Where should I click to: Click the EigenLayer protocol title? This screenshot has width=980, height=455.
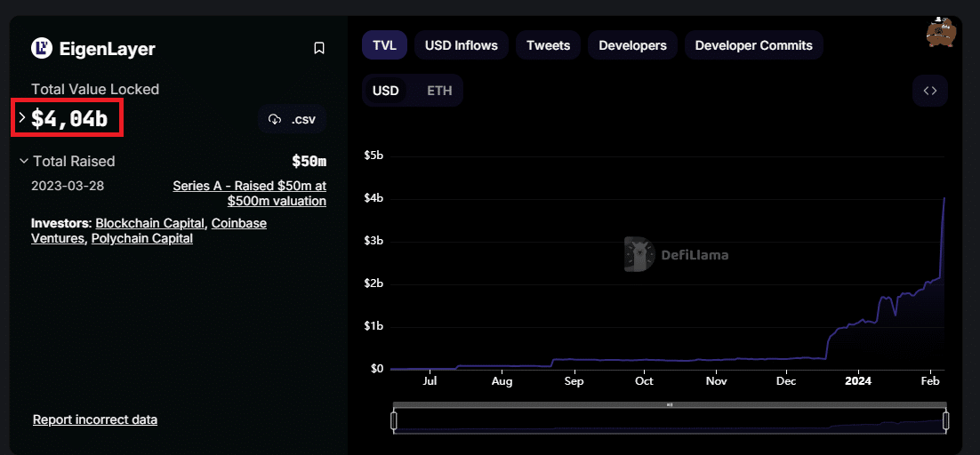click(x=107, y=49)
